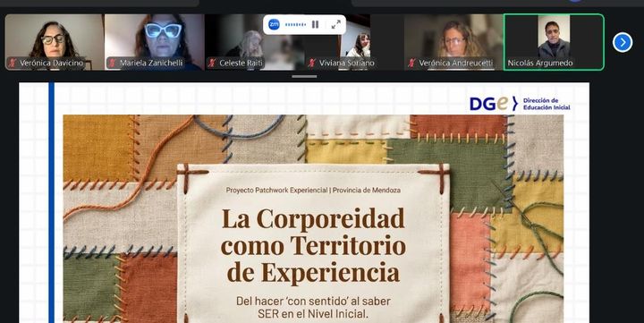Click Mariela Zanichelli's muted microphone icon
The width and height of the screenshot is (644, 323).
pyautogui.click(x=112, y=63)
